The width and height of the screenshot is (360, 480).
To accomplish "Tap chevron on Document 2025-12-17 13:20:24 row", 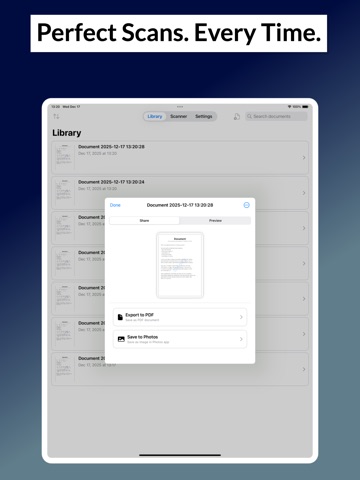I will pos(304,193).
